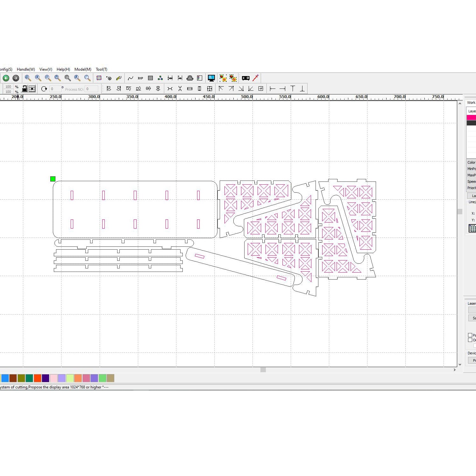This screenshot has height=476, width=476.
Task: Toggle the padlock aspect ratio lock
Action: 25,89
